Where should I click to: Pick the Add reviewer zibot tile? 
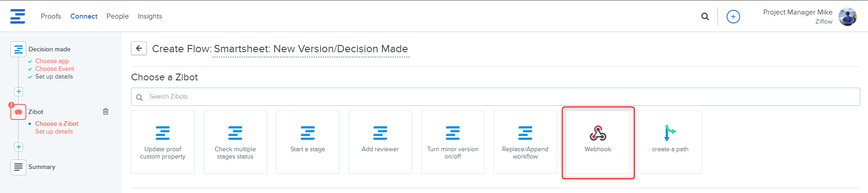click(x=380, y=142)
